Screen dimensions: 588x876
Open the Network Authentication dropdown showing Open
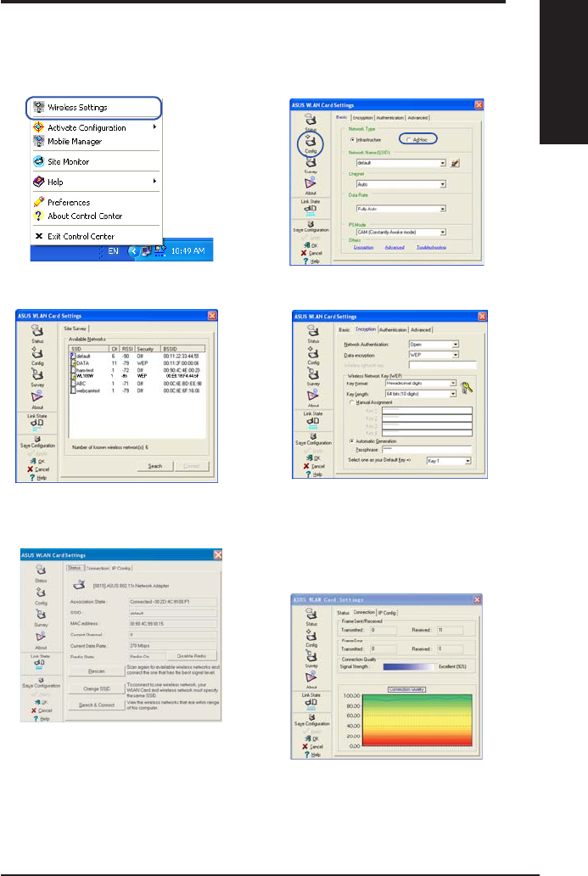(x=434, y=345)
